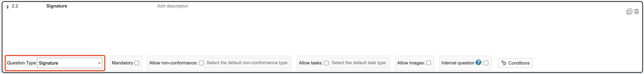The height and width of the screenshot is (74, 644).
Task: Open the default non-conformance type selector
Action: 247,63
